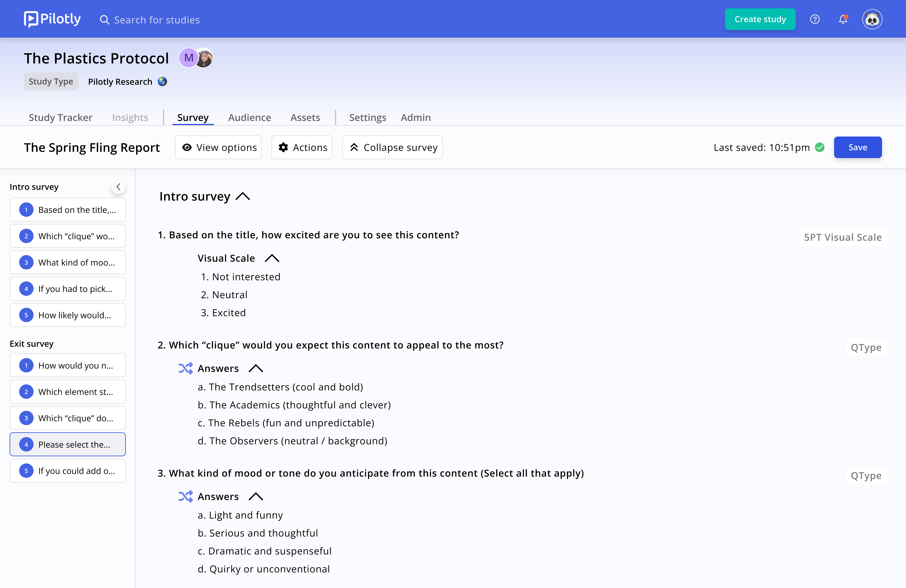906x588 pixels.
Task: Click the globe icon beside Pilotly Research
Action: pyautogui.click(x=163, y=82)
